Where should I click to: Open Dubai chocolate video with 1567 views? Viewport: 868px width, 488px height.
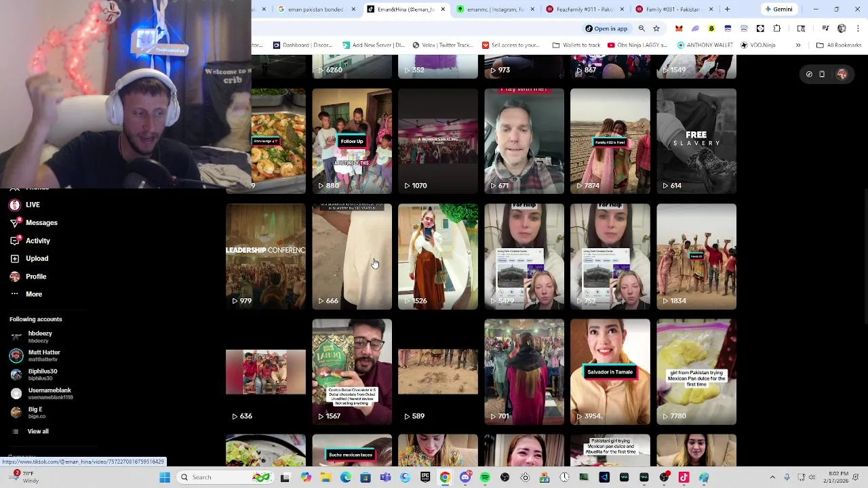(x=352, y=371)
